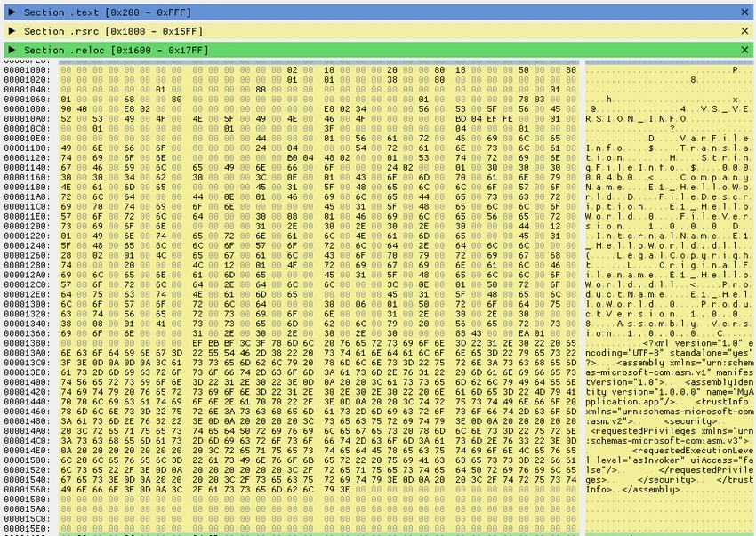Select offset 00001460 in the address column
Viewport: 756px width, 536px height.
point(27,412)
